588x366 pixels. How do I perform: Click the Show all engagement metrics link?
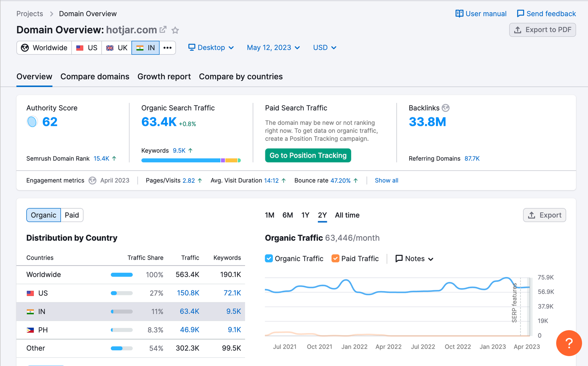click(x=386, y=180)
